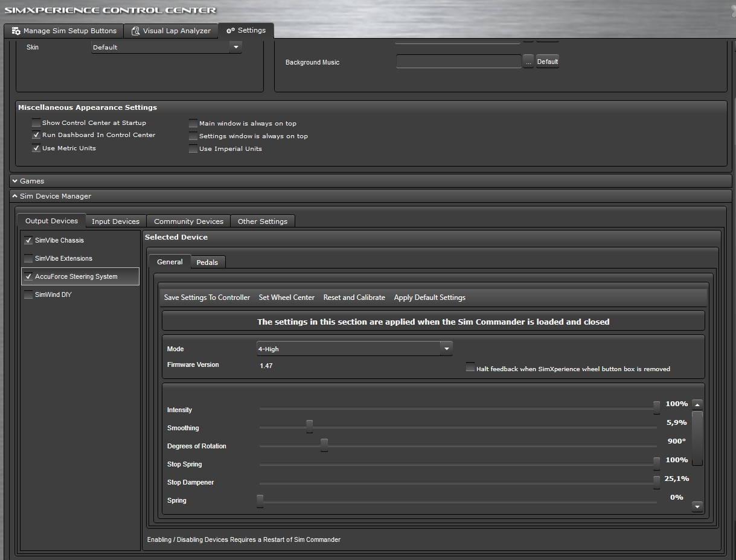Check Halt feedback when button box removed
Image resolution: width=736 pixels, height=560 pixels.
click(x=470, y=368)
